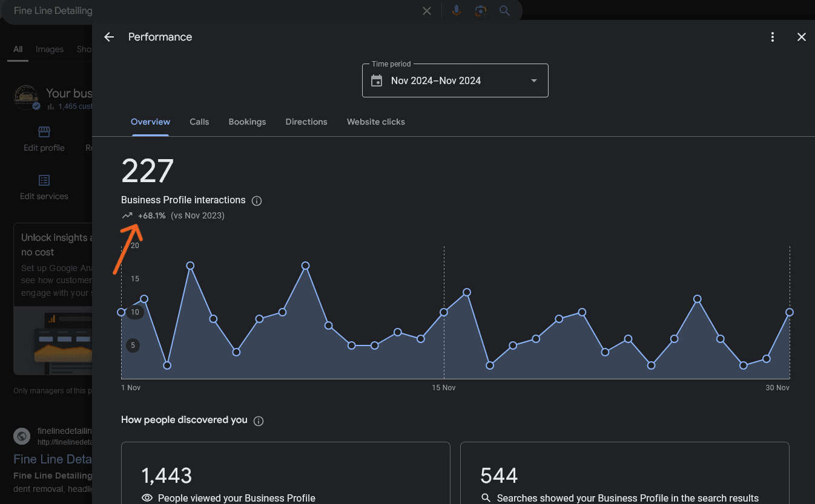
Task: Close the Performance panel
Action: (x=802, y=37)
